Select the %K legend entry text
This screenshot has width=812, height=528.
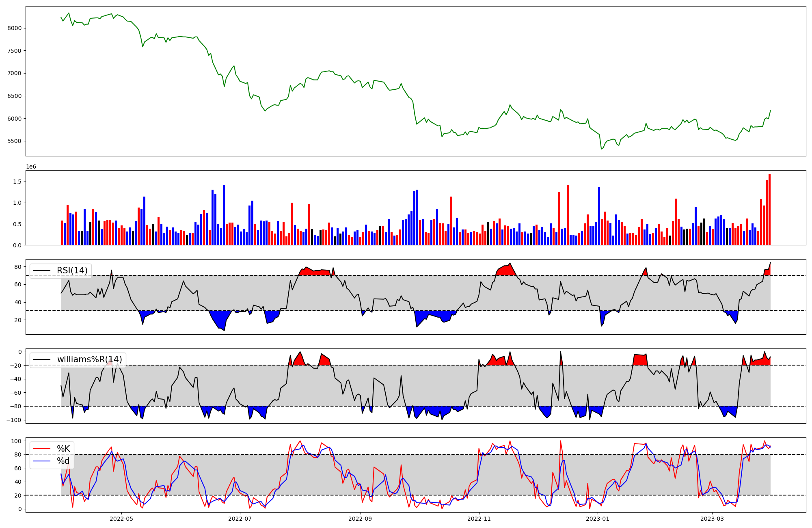[63, 448]
